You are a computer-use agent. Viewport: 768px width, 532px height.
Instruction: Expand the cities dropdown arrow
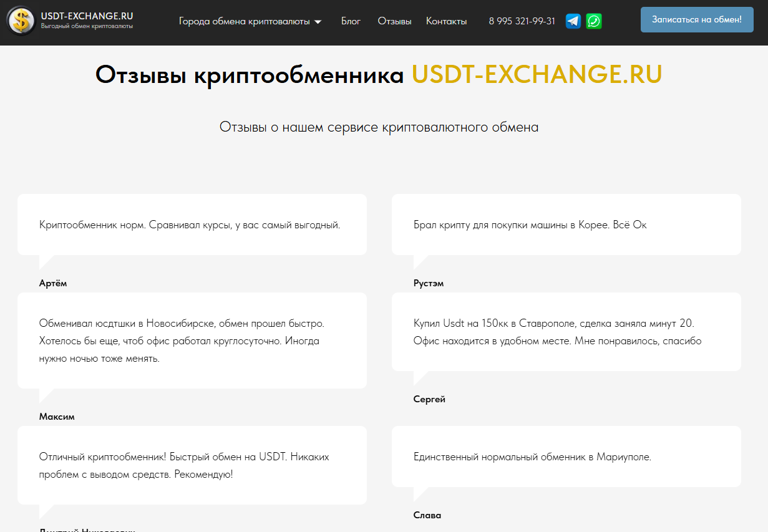tap(318, 22)
